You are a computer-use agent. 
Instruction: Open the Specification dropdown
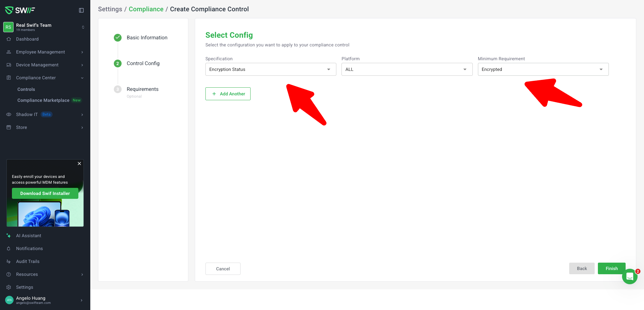[x=271, y=69]
